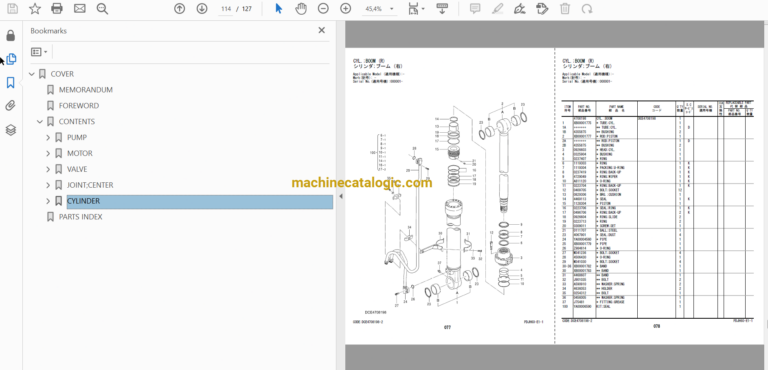
Task: Go to next page down-arrow icon
Action: point(202,8)
